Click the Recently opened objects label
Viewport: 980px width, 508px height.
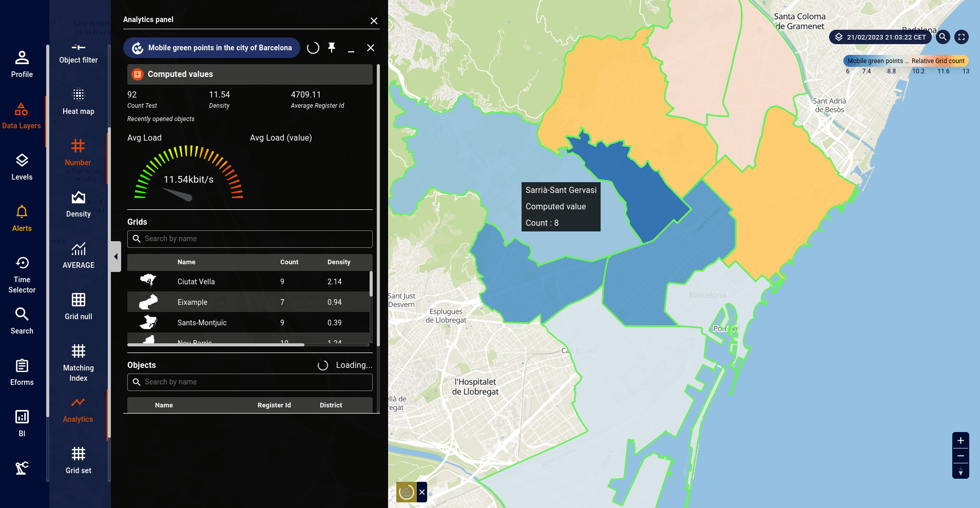tap(161, 119)
